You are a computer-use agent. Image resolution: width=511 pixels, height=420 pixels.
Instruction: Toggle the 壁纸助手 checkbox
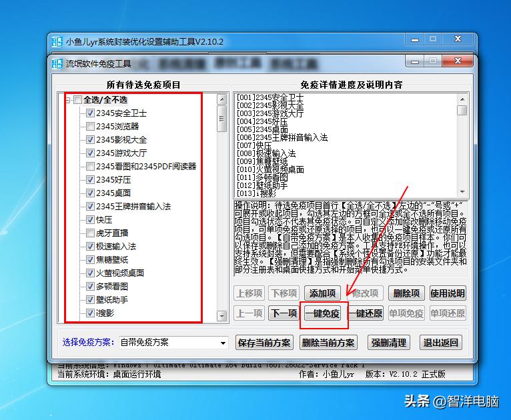(90, 300)
